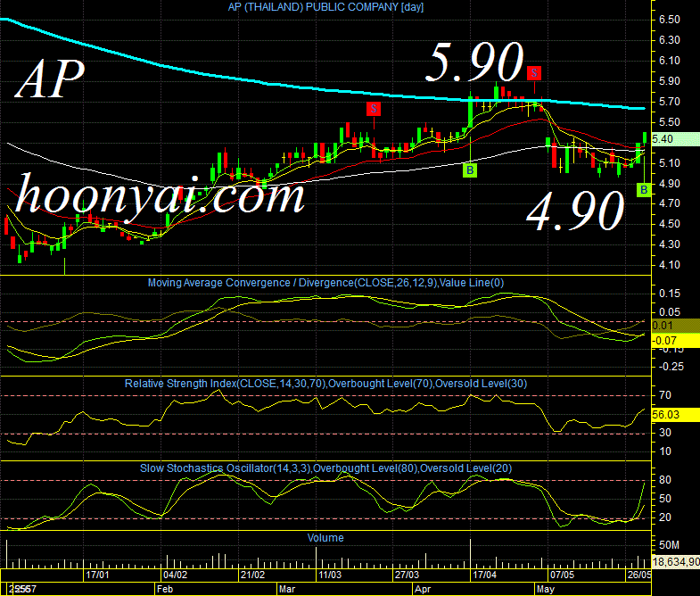Screen dimensions: 700x596
Task: Click the 27/03 date marker
Action: click(408, 575)
